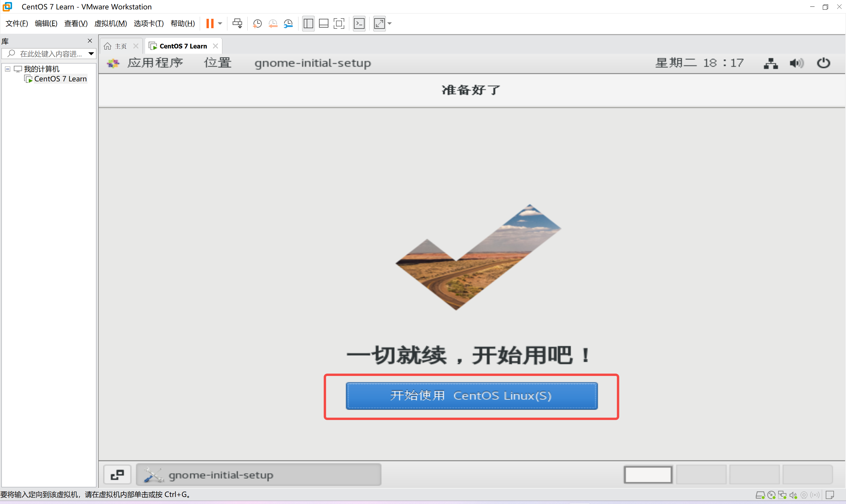Click the CD/DVD drive status icon
The image size is (846, 504).
click(771, 495)
